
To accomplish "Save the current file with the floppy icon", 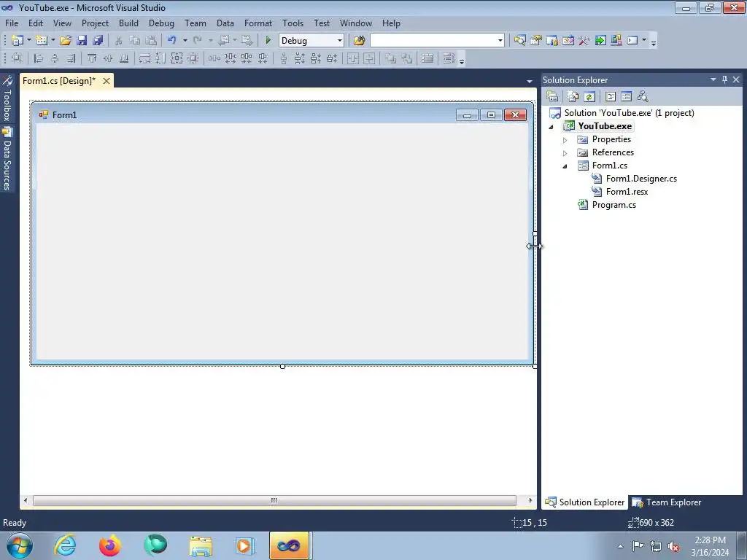I will (x=82, y=41).
